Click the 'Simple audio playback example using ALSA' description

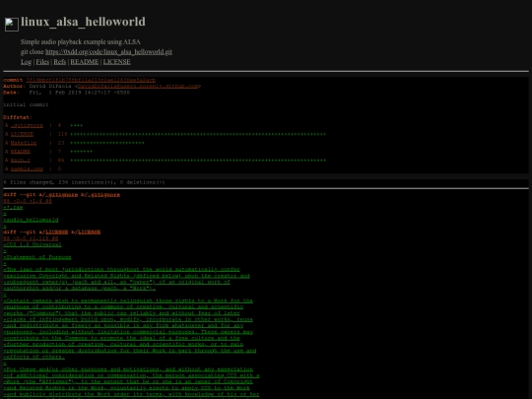point(81,42)
